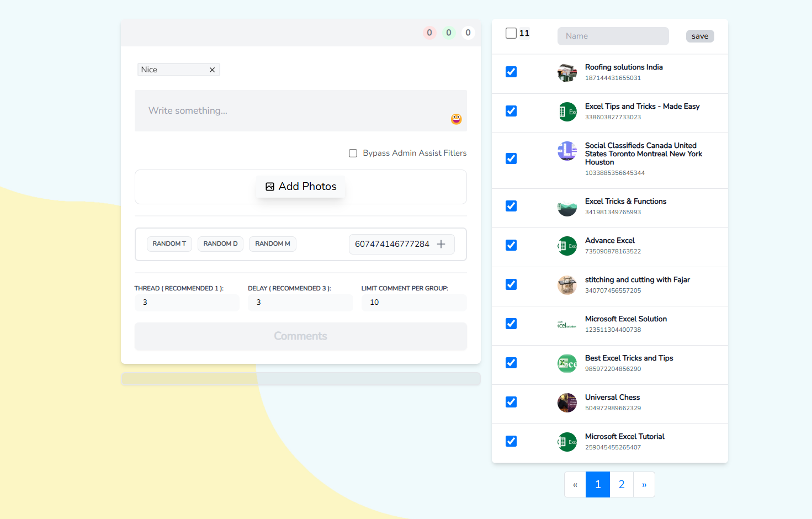812x519 pixels.
Task: Select page 1 in pagination
Action: click(598, 485)
